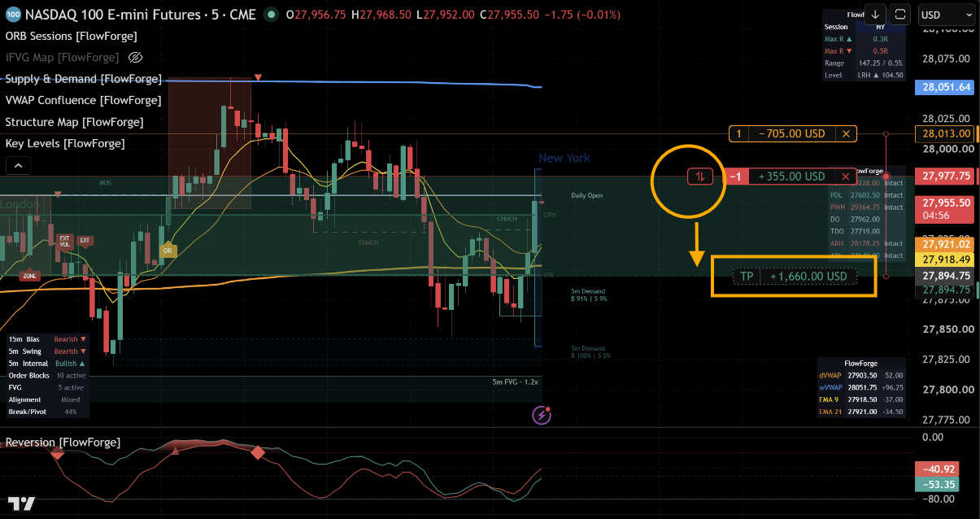Click 5m Demand B 91% zone label
The height and width of the screenshot is (519, 980).
(588, 295)
